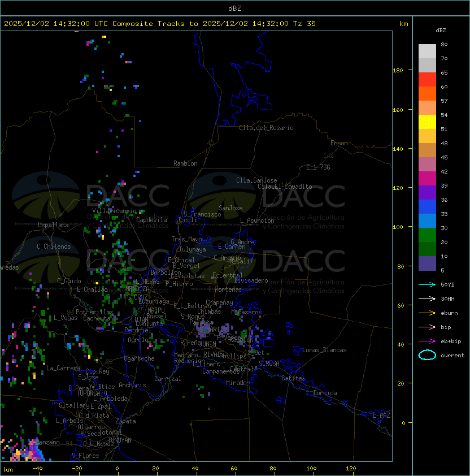Click the 'Ramblon' map label
470x476 pixels.
(185, 163)
